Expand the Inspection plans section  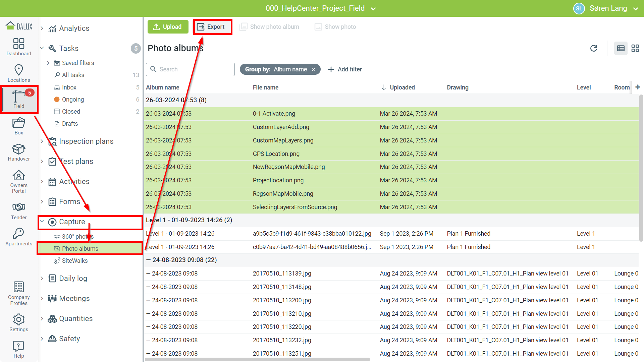point(42,141)
